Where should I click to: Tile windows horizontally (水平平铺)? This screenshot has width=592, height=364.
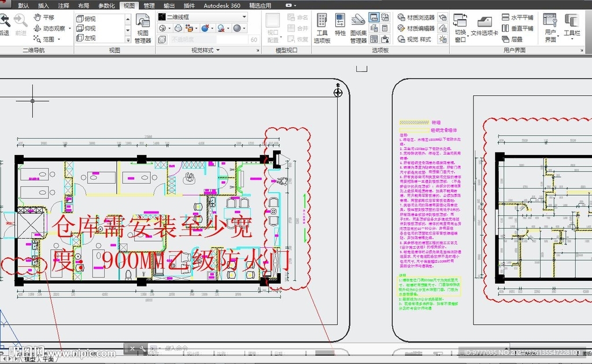click(517, 18)
